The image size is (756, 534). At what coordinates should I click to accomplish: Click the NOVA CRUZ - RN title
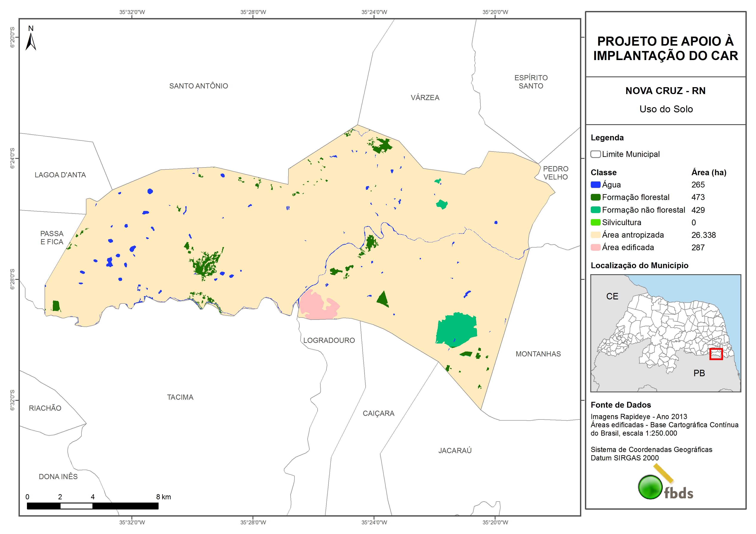pos(666,91)
